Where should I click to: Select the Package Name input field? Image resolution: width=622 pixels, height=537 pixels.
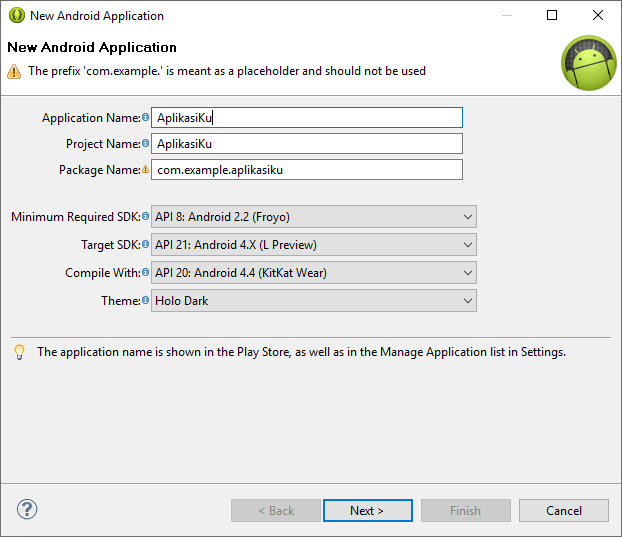tap(307, 170)
